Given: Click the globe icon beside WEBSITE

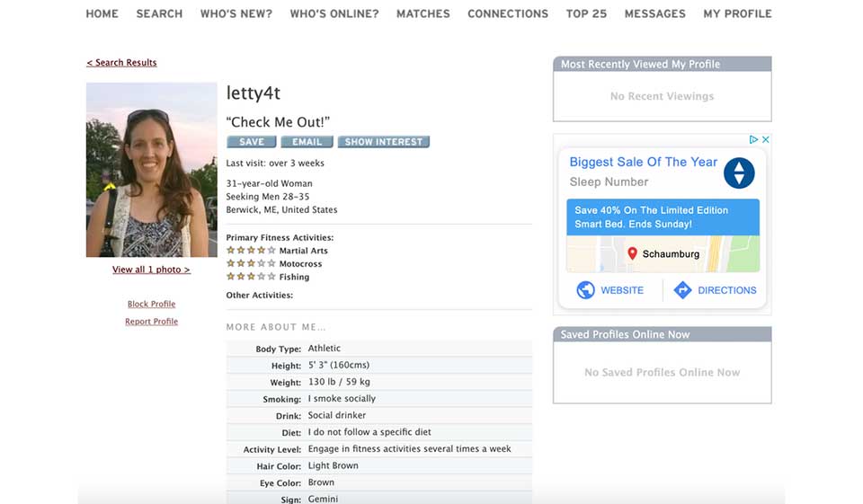Looking at the screenshot, I should click(x=586, y=290).
